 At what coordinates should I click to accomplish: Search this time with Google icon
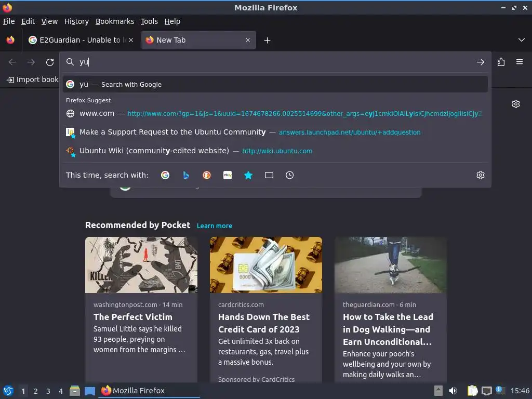point(165,175)
